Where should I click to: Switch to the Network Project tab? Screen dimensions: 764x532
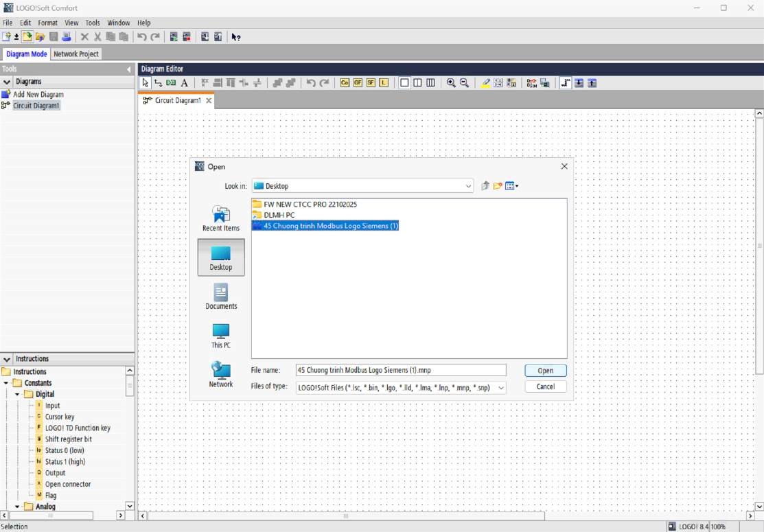(76, 54)
